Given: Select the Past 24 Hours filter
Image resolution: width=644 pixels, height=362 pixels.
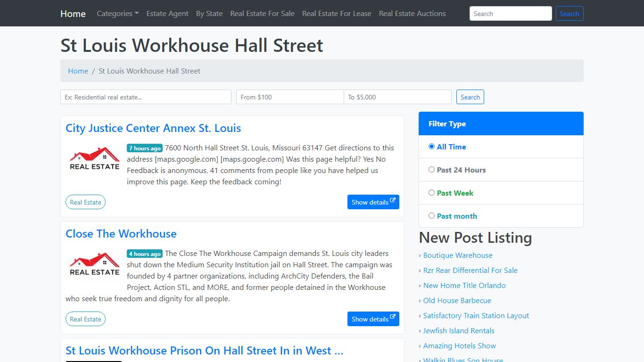Looking at the screenshot, I should [x=431, y=170].
